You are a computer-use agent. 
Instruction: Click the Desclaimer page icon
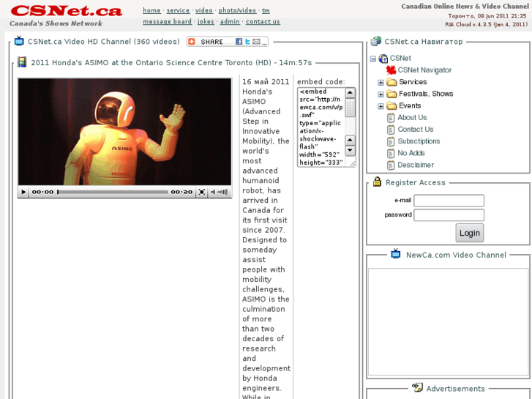click(391, 165)
